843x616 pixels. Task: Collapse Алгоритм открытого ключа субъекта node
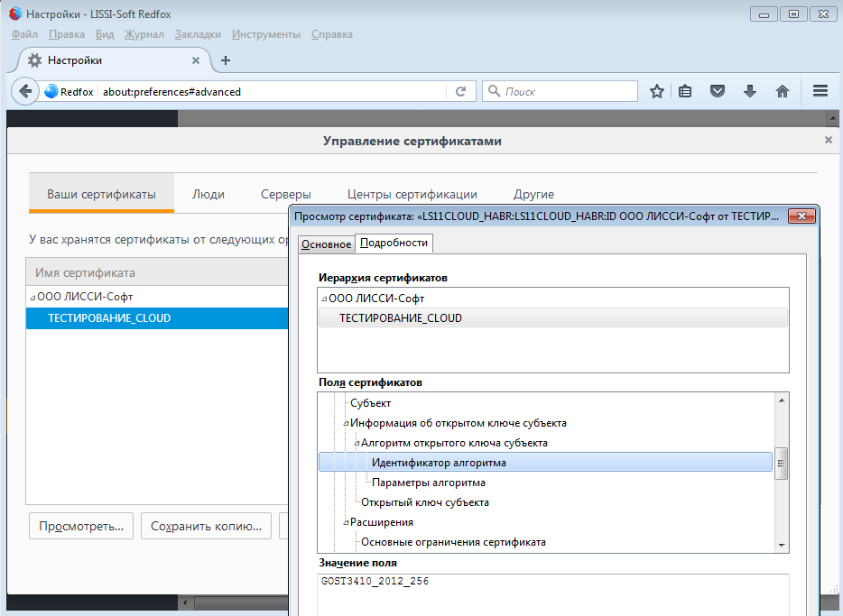click(357, 443)
